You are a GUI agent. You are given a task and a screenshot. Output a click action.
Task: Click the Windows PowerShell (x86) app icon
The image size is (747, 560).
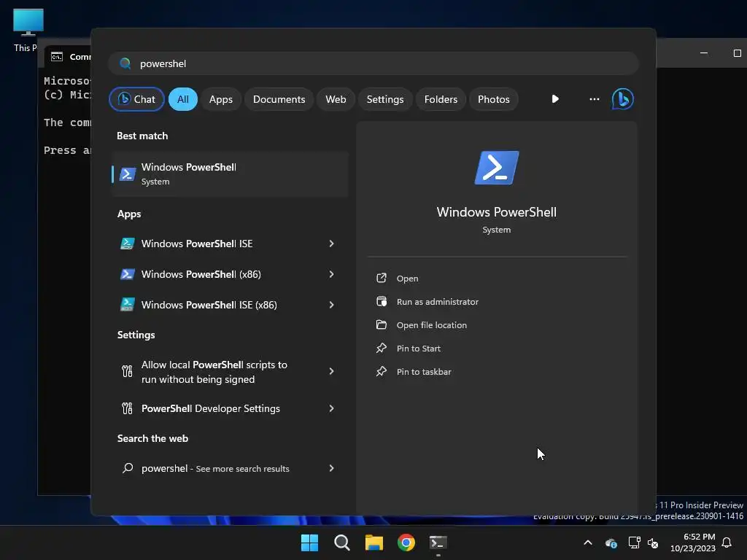pyautogui.click(x=127, y=274)
